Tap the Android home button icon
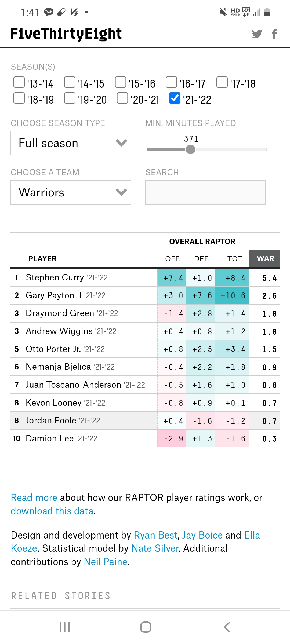 pyautogui.click(x=146, y=627)
